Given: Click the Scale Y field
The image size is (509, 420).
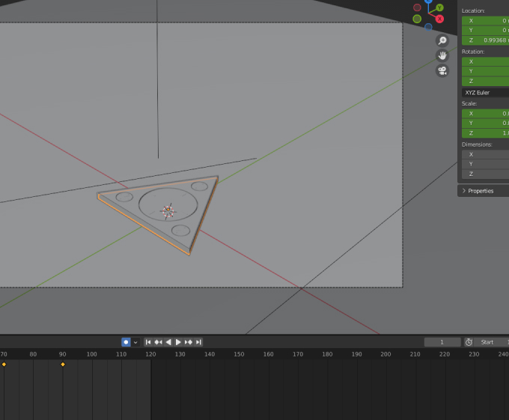Looking at the screenshot, I should click(x=485, y=124).
